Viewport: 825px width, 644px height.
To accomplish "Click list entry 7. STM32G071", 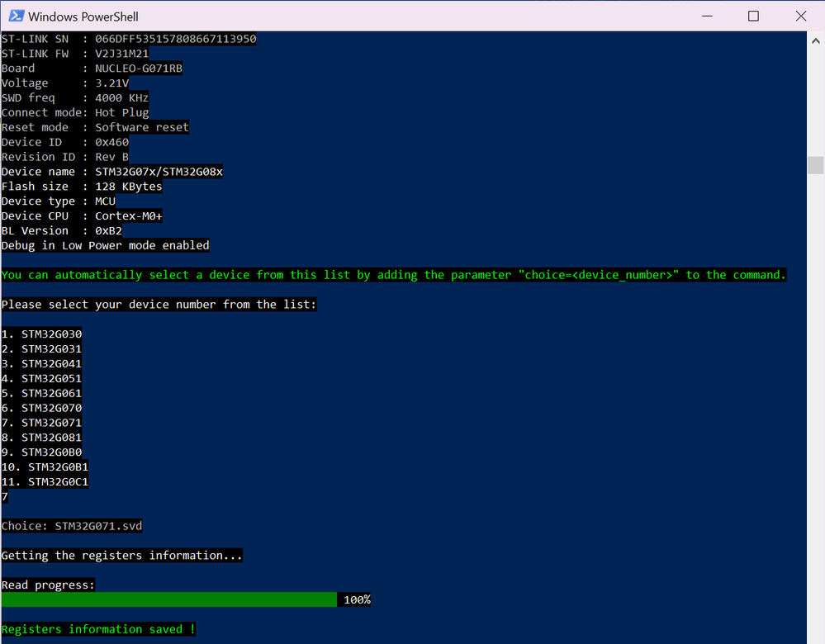I will click(41, 422).
